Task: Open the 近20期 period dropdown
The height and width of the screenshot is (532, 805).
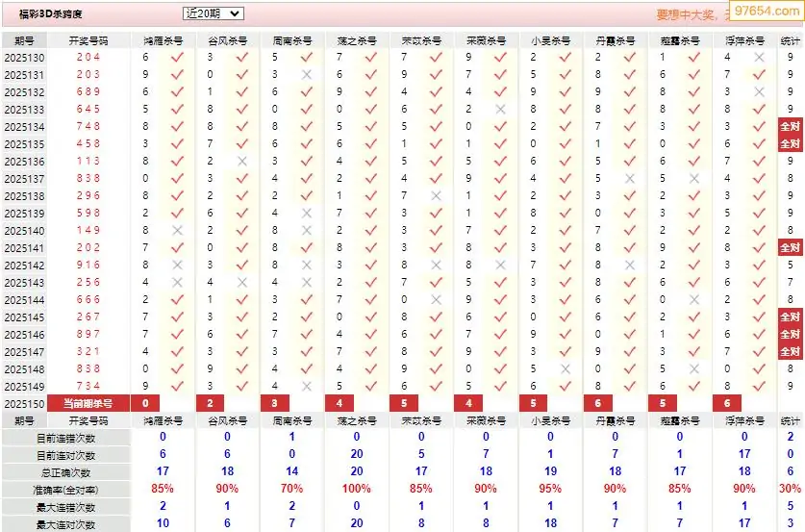Action: 214,13
